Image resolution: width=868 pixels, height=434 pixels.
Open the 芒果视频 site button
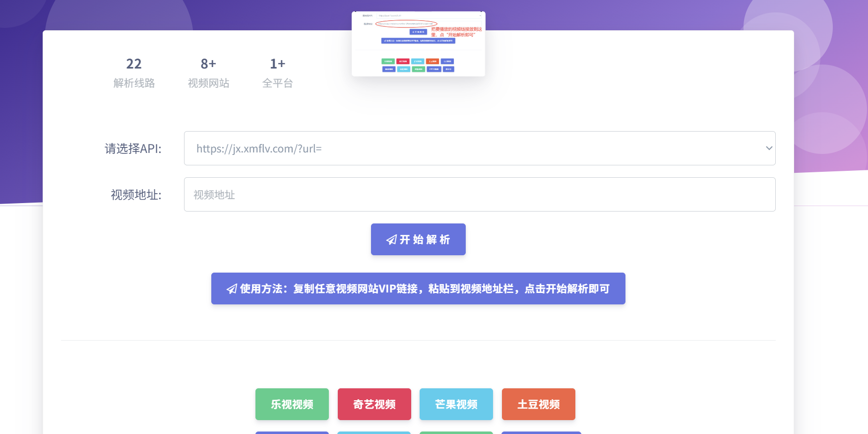[x=456, y=404]
